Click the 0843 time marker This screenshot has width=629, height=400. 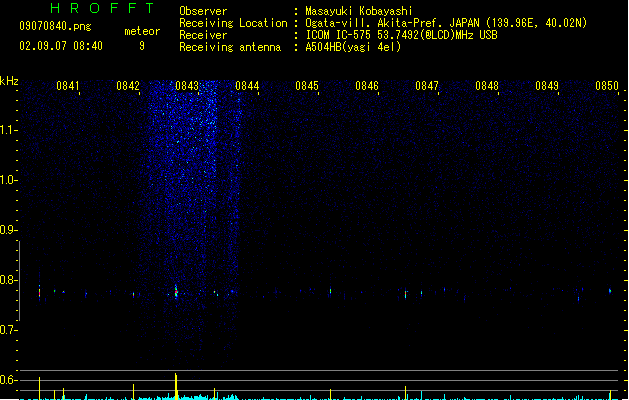coord(187,86)
